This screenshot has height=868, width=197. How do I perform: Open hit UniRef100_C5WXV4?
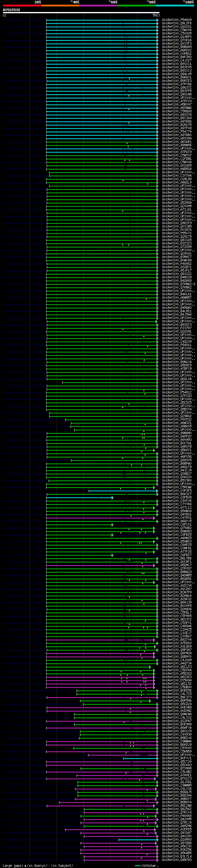click(x=176, y=30)
